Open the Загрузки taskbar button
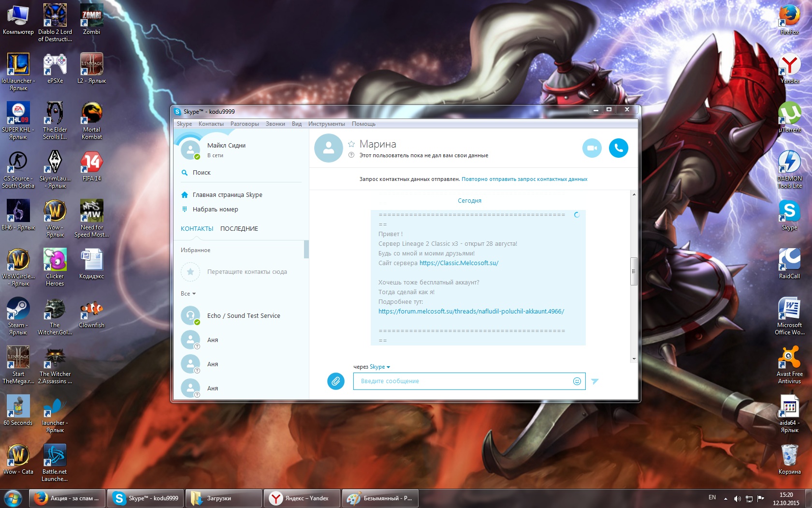This screenshot has width=812, height=508. [224, 498]
